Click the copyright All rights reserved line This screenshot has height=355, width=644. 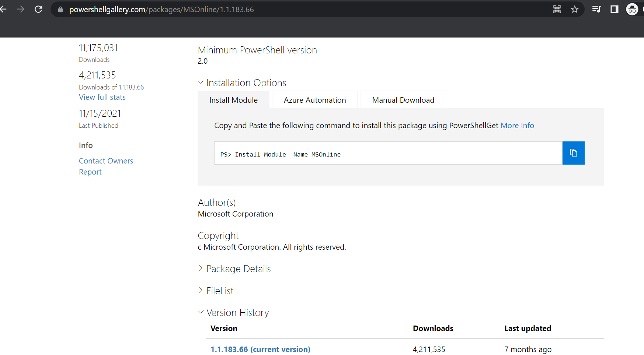[x=272, y=247]
